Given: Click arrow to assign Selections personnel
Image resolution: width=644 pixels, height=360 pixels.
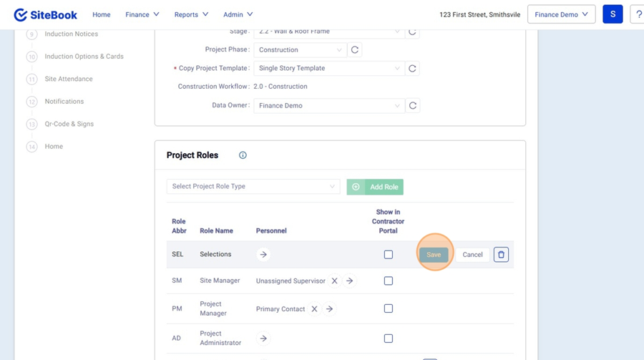Looking at the screenshot, I should [263, 255].
